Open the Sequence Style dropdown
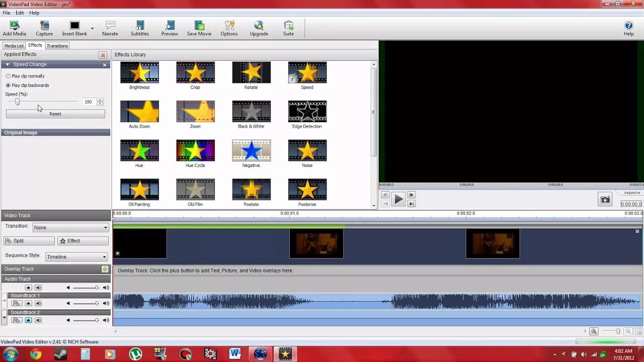 click(x=76, y=257)
